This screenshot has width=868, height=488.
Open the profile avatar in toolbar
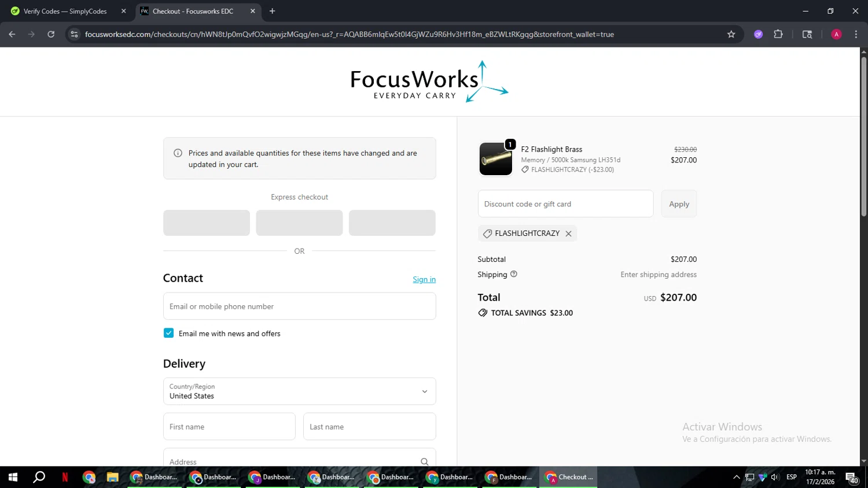click(x=836, y=34)
